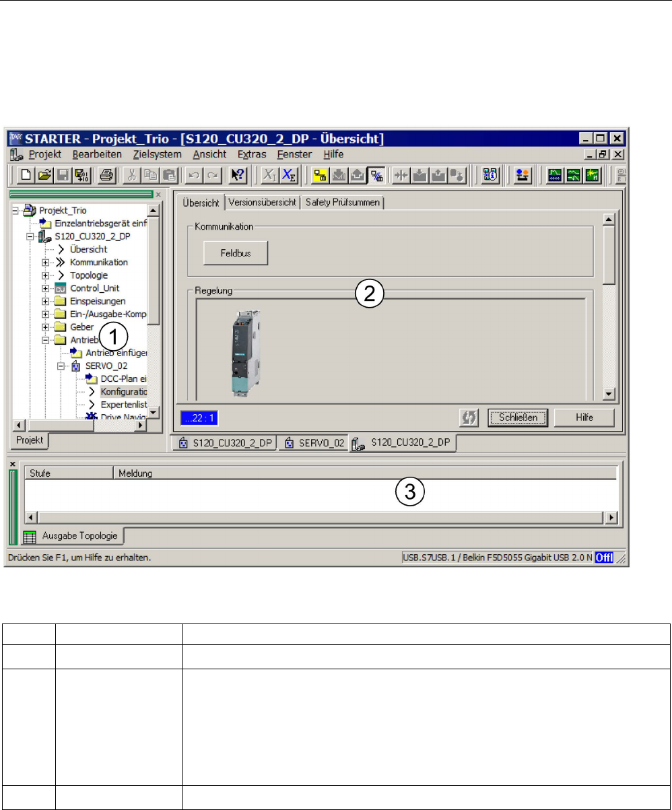Click the Paste clipboard icon
The width and height of the screenshot is (672, 810).
tap(168, 175)
